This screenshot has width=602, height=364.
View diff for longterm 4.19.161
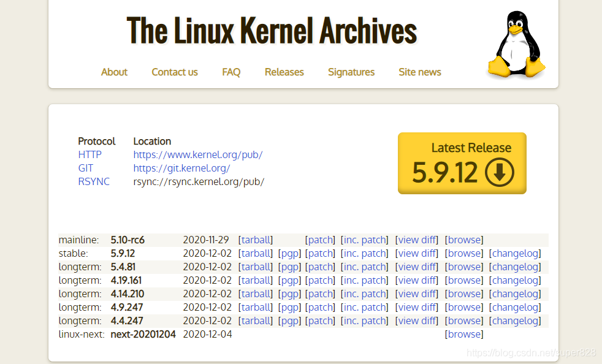[x=417, y=280]
